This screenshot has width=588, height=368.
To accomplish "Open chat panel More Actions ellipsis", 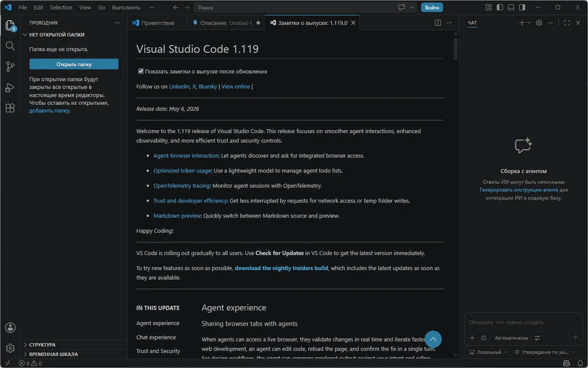I will (551, 23).
